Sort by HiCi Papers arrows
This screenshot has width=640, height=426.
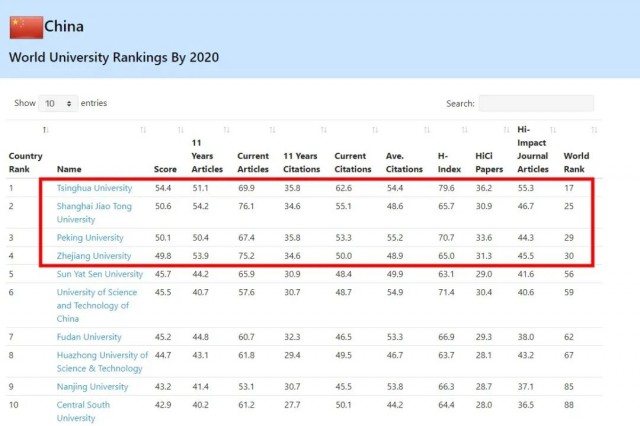507,130
